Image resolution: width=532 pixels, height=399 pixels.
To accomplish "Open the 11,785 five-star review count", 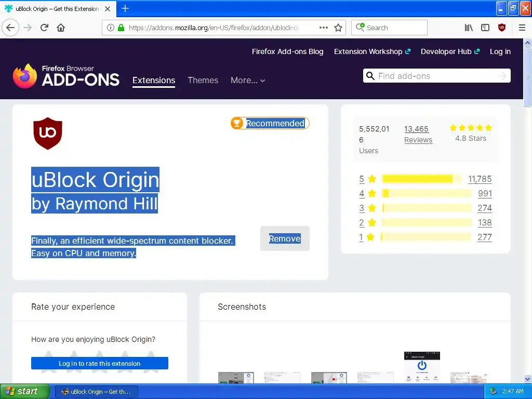I will 480,179.
